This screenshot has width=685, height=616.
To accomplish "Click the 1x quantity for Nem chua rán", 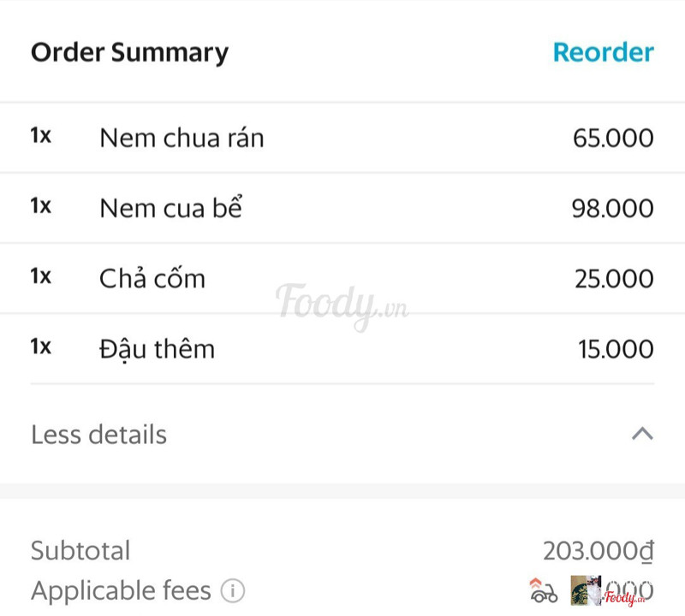I will pos(41,136).
